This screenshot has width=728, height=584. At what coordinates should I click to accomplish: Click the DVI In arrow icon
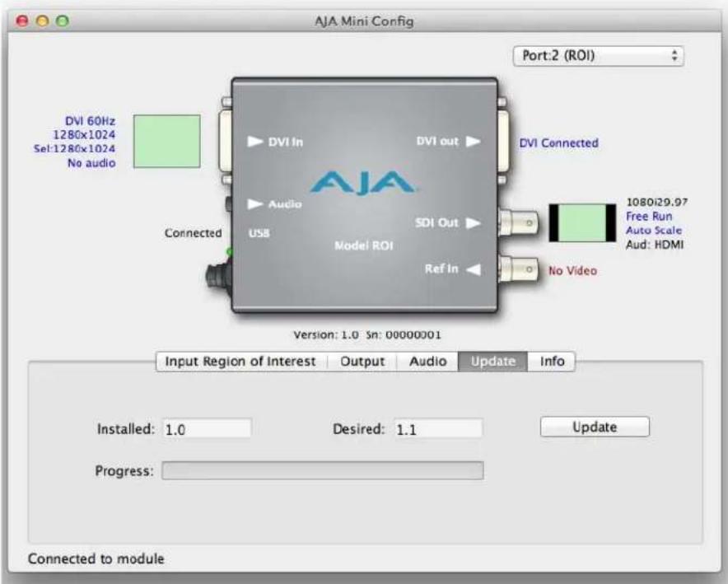[255, 141]
